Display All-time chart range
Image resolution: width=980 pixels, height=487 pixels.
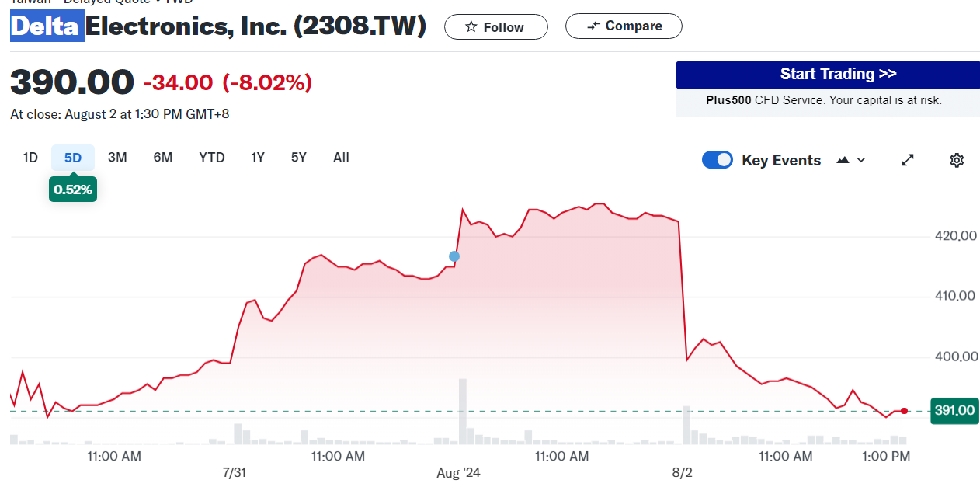[341, 158]
